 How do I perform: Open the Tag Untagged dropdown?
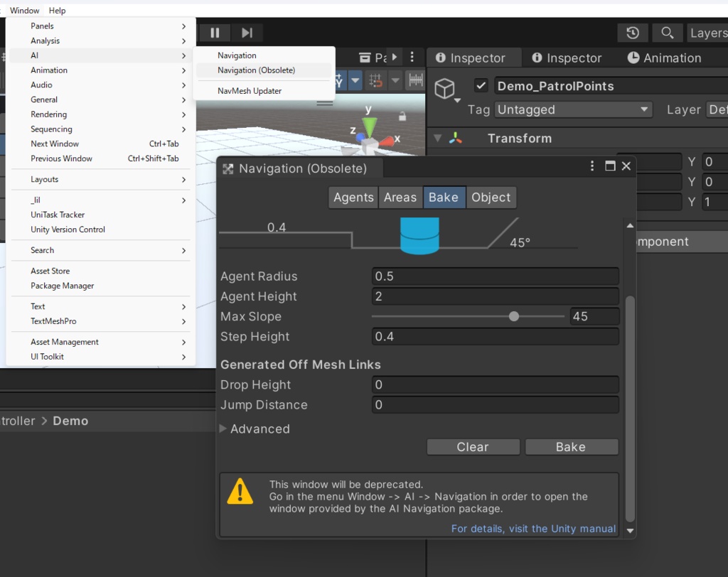574,109
